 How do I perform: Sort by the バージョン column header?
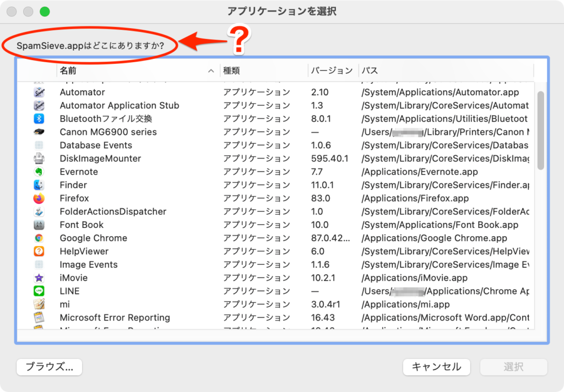(332, 70)
